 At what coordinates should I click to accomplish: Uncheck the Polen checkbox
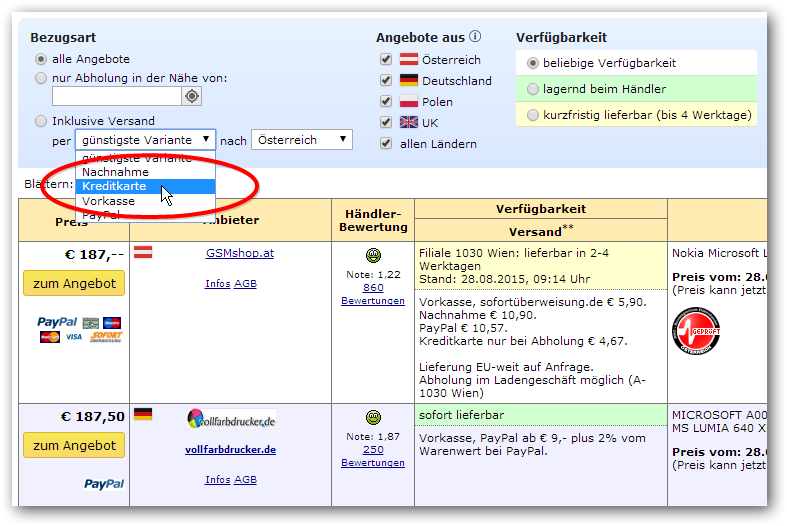click(385, 101)
